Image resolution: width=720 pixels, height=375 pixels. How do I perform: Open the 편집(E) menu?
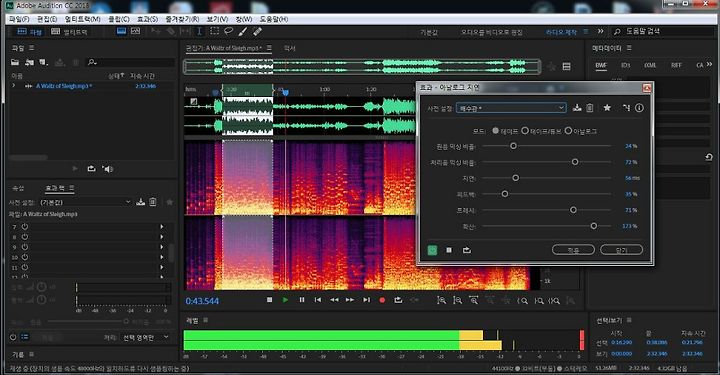[47, 19]
